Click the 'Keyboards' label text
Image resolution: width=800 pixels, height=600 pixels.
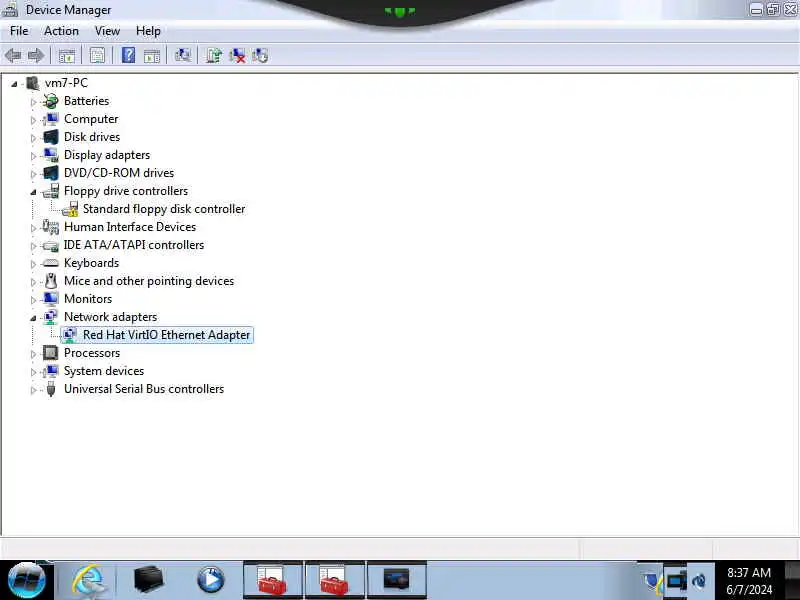(91, 263)
